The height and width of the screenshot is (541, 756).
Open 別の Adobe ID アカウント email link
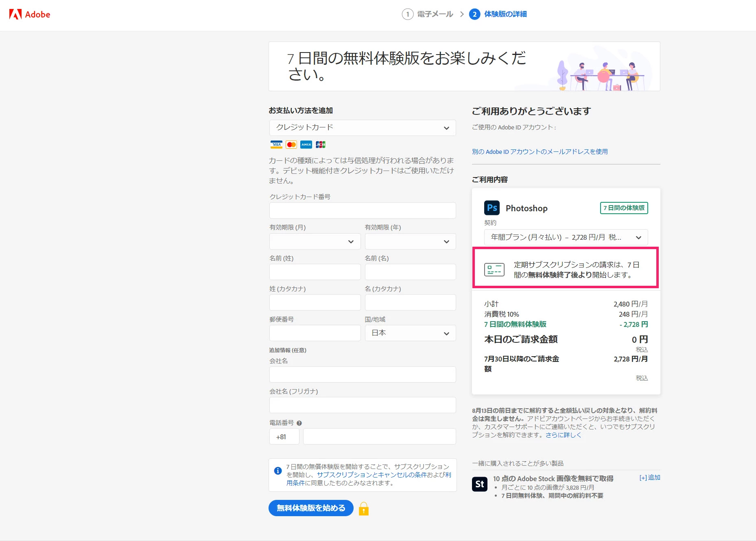[540, 152]
